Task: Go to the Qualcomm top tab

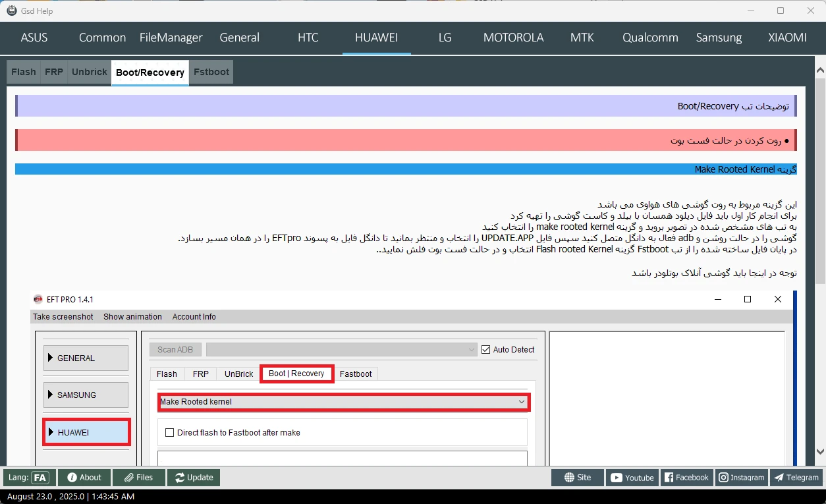Action: [x=650, y=38]
